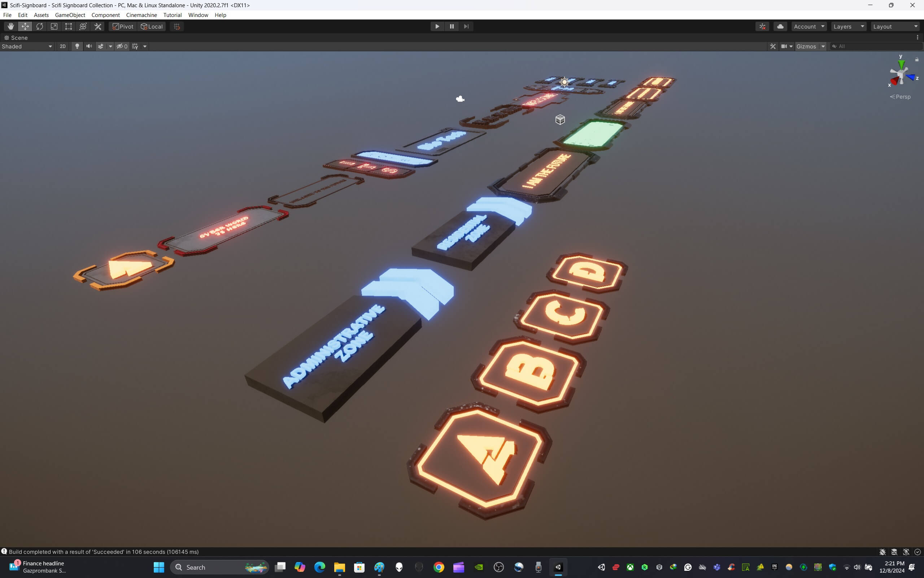924x578 pixels.
Task: Click the Scene search field
Action: (876, 46)
